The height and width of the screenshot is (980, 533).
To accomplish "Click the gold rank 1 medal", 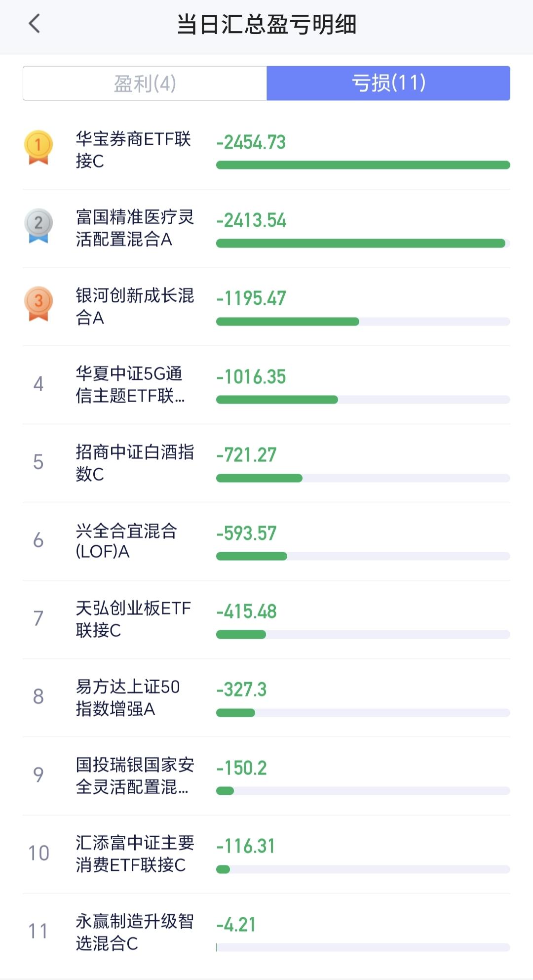I will click(x=38, y=147).
